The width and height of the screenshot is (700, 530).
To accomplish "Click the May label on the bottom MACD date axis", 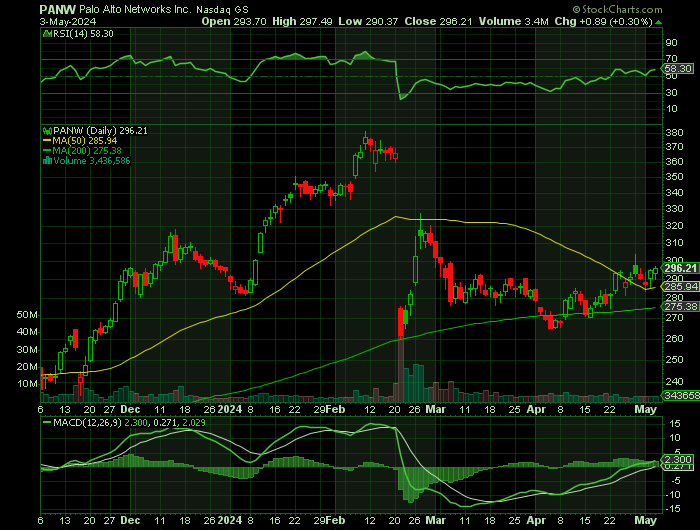I will 646,521.
